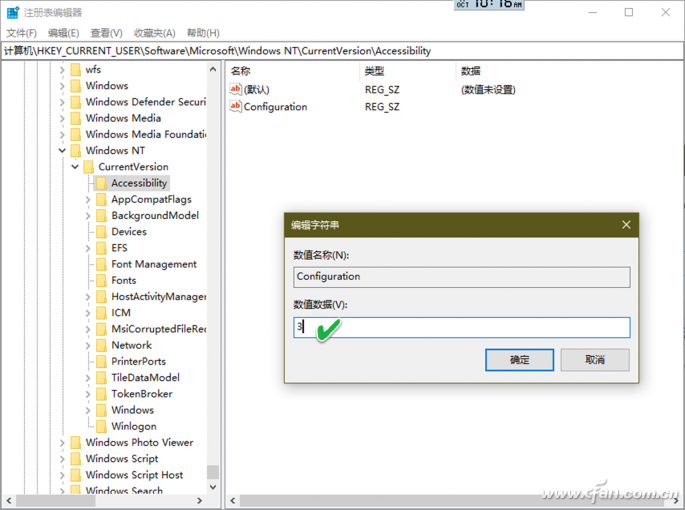Open the 文件(F) menu
The width and height of the screenshot is (685, 510).
(x=21, y=33)
